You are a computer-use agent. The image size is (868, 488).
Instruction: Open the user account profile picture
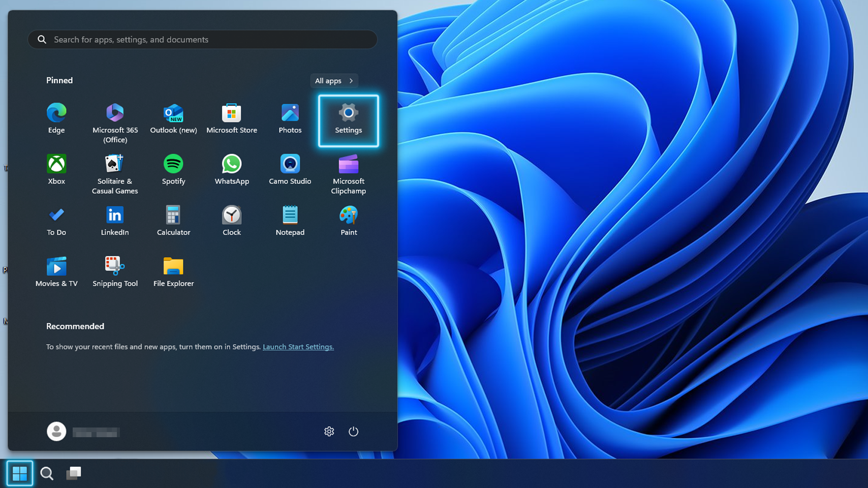pyautogui.click(x=56, y=432)
